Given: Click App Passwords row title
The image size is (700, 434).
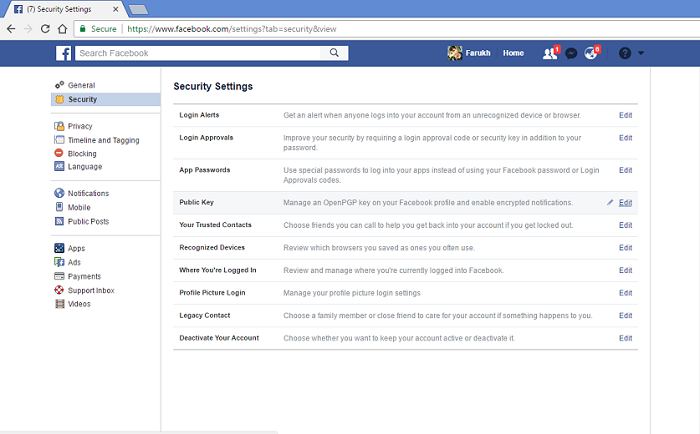Looking at the screenshot, I should [x=204, y=170].
